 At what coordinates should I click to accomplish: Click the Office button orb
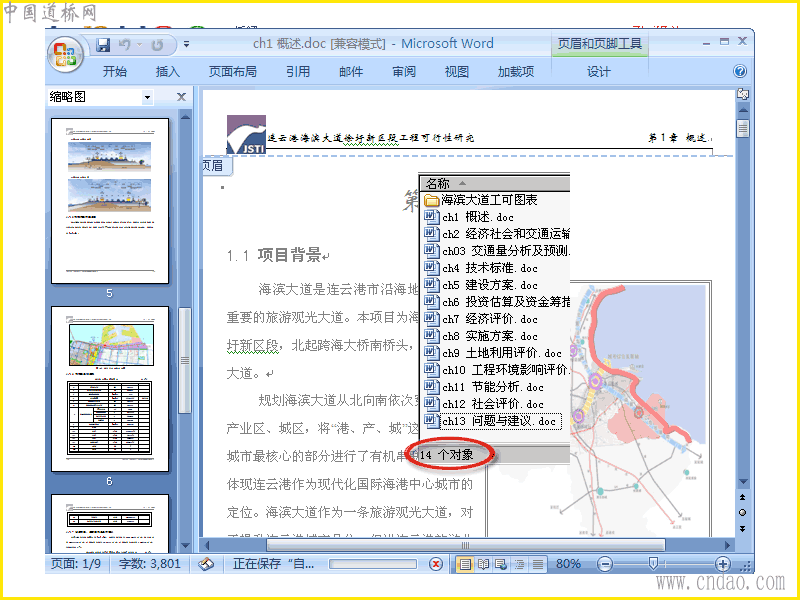pos(65,55)
